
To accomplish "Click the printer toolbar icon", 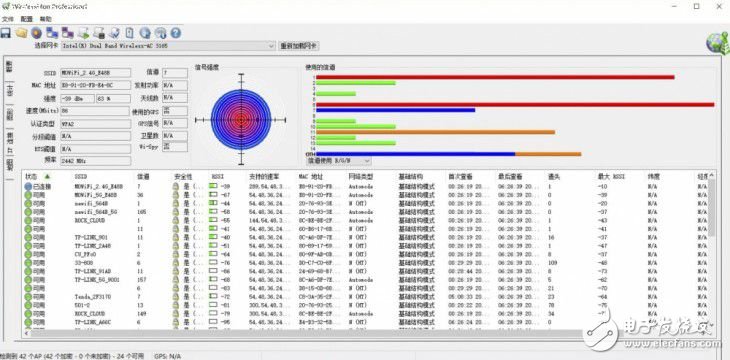I will [99, 33].
